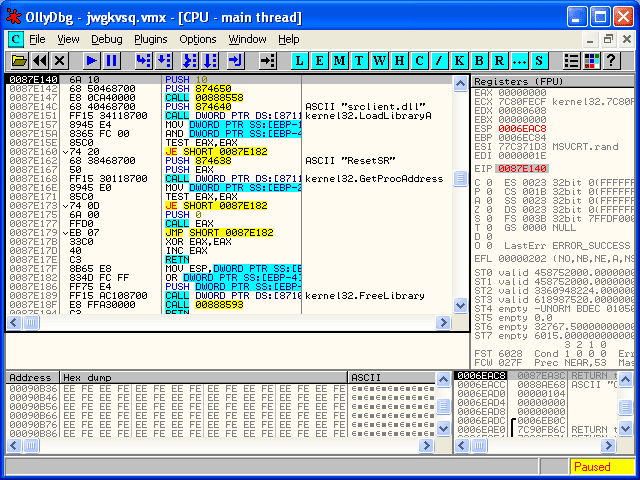The height and width of the screenshot is (480, 640).
Task: Click EIP register value 0087E140
Action: click(x=522, y=169)
